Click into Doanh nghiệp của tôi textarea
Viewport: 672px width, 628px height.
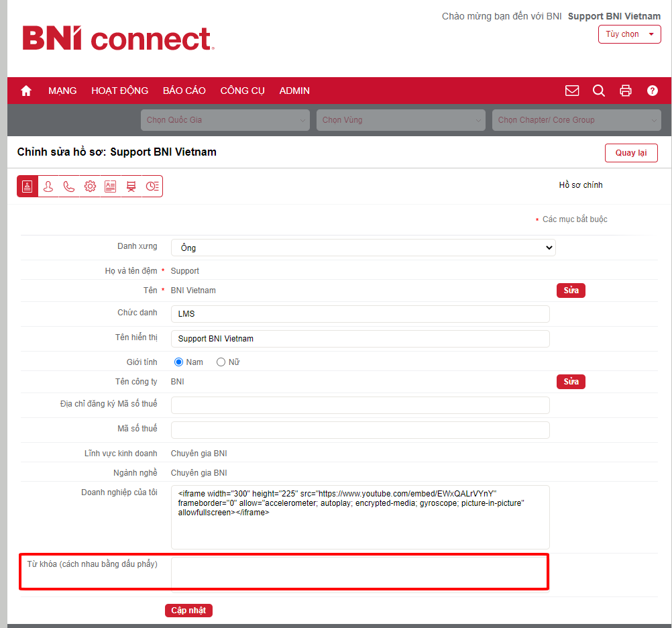[x=360, y=517]
